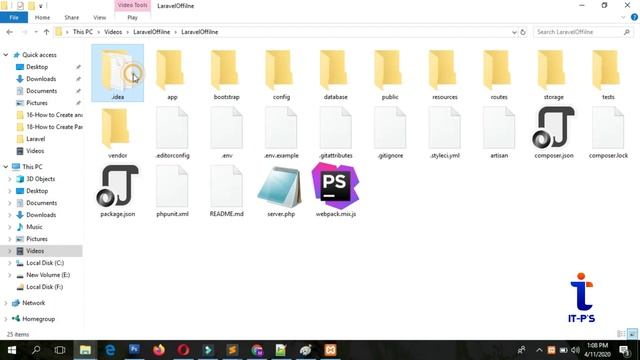Launch Opera from the taskbar
Screen dimensions: 640x360
183,350
